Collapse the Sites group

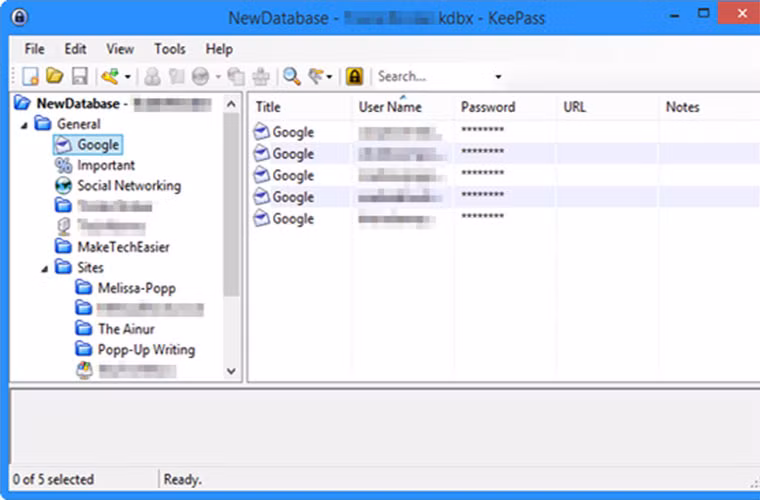[45, 268]
